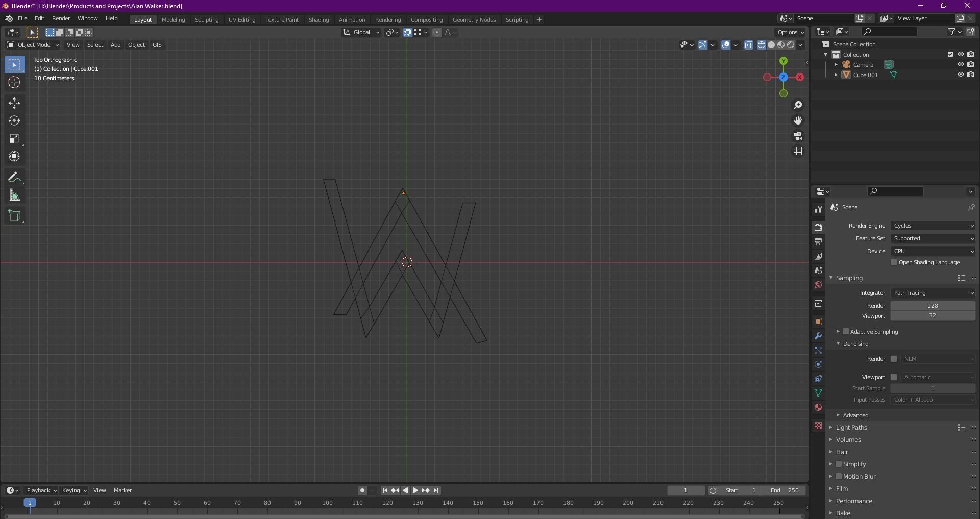Open the Render menu

(61, 18)
